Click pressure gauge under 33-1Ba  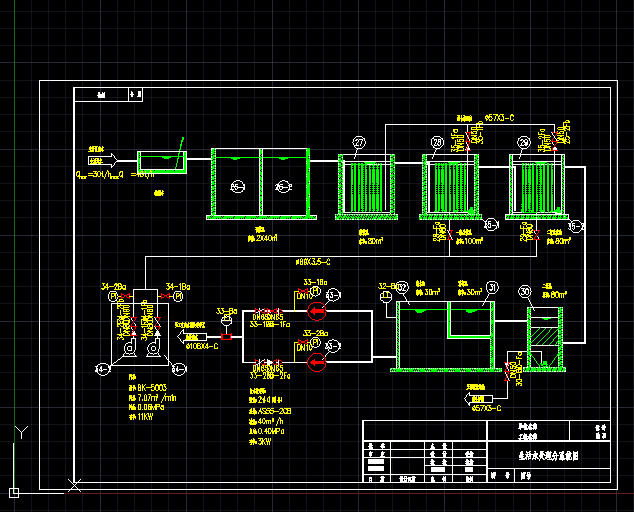(316, 291)
